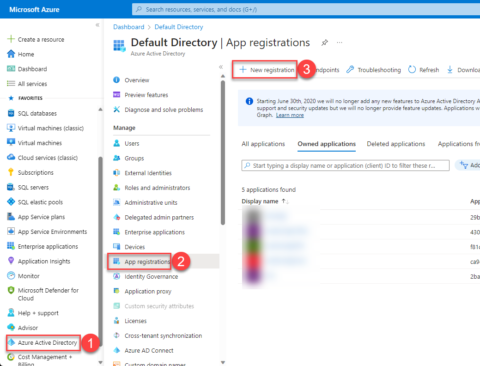Open Microsoft Defender for Cloud shield icon

tap(11, 290)
